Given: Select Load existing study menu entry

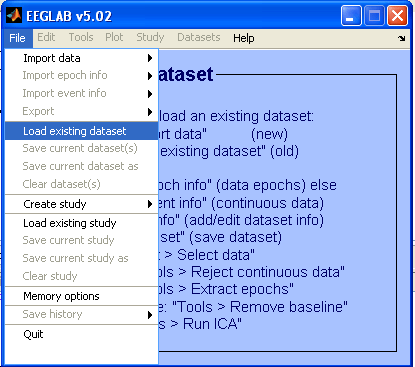Looking at the screenshot, I should pos(82,223).
